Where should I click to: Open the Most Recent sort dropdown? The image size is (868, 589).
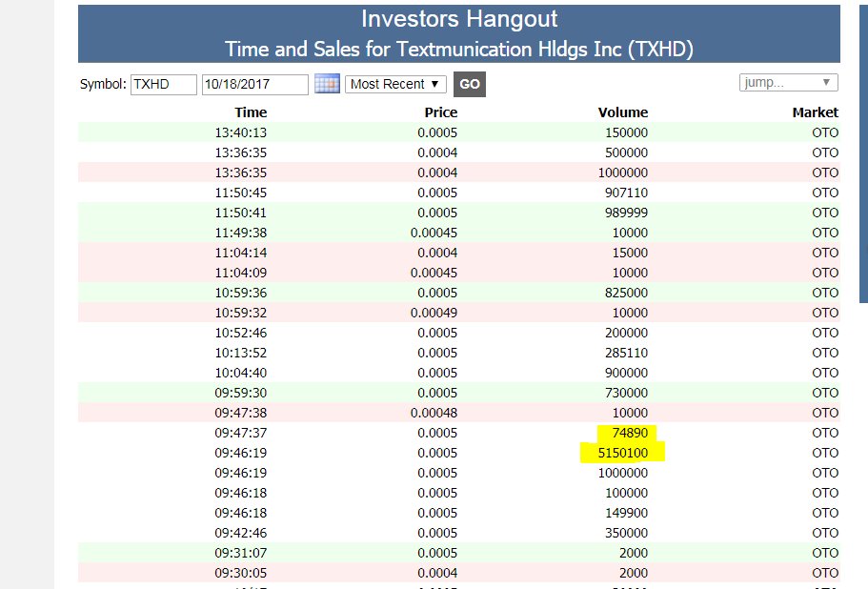tap(395, 84)
